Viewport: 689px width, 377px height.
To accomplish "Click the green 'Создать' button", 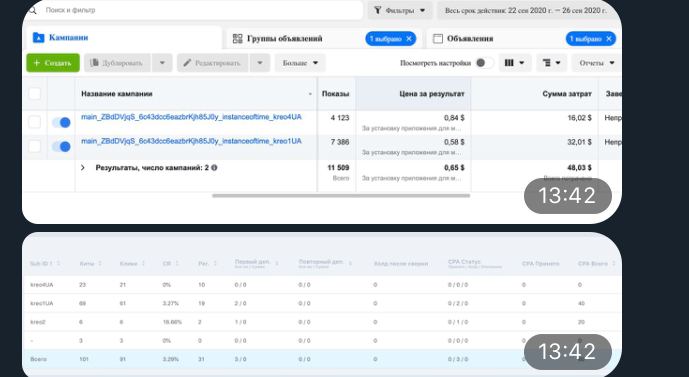I will click(x=53, y=63).
